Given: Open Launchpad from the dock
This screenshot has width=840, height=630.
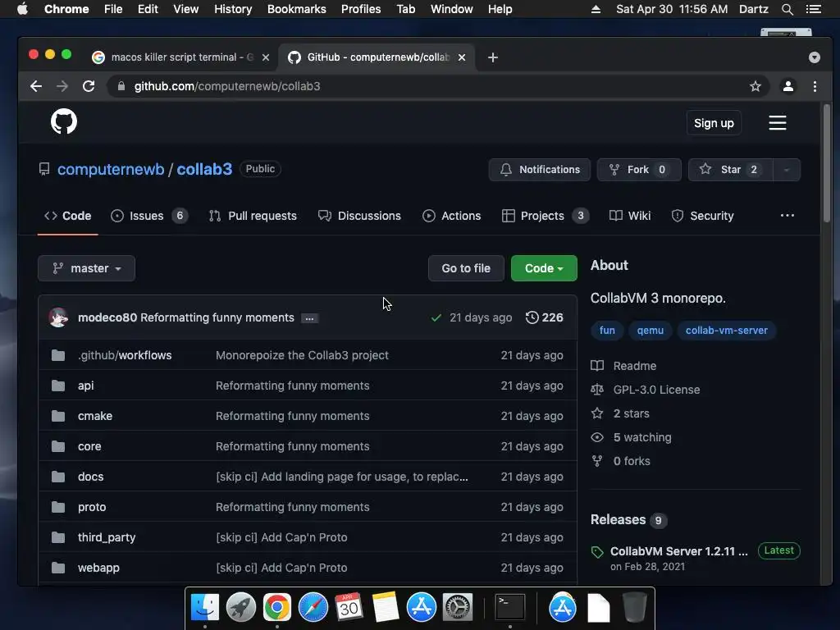Looking at the screenshot, I should click(241, 607).
